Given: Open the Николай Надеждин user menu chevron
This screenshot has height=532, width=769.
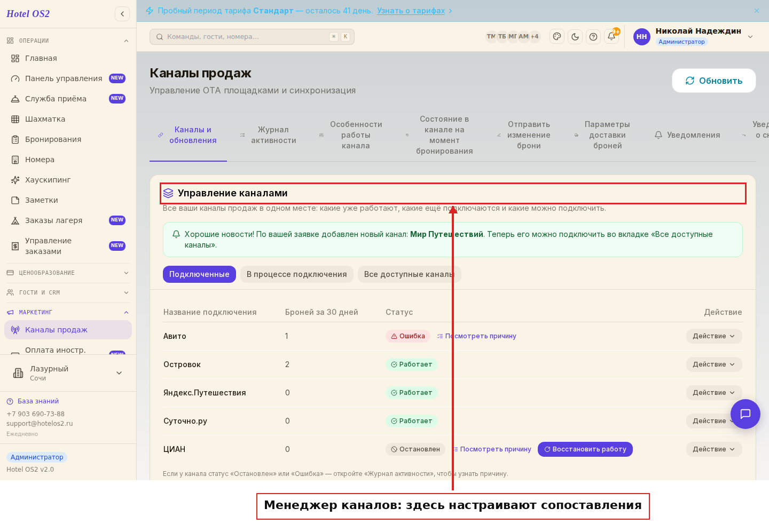Looking at the screenshot, I should click(x=750, y=37).
